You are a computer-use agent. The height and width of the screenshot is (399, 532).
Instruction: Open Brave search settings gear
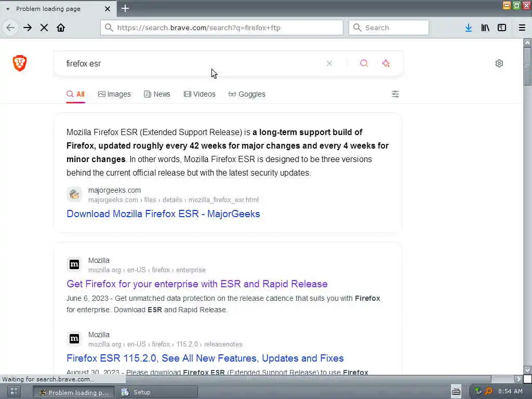(499, 63)
